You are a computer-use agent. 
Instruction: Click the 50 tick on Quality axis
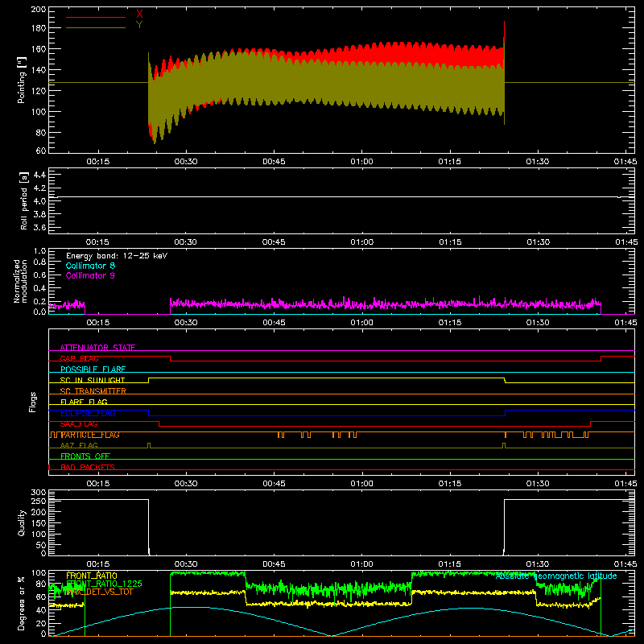40,545
